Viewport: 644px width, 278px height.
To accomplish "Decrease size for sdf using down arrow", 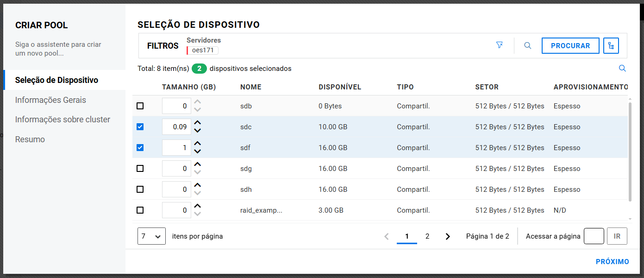I will tap(198, 152).
